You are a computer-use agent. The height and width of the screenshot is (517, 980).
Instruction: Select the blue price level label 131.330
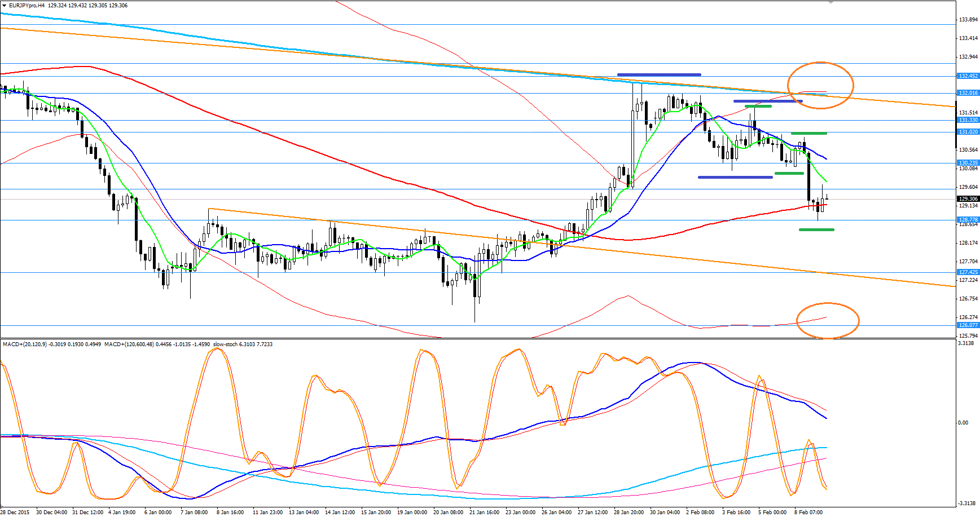coord(968,120)
